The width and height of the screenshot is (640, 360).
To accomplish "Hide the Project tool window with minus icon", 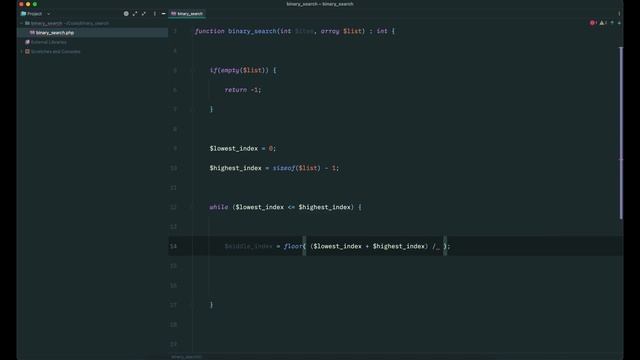I will click(x=163, y=13).
